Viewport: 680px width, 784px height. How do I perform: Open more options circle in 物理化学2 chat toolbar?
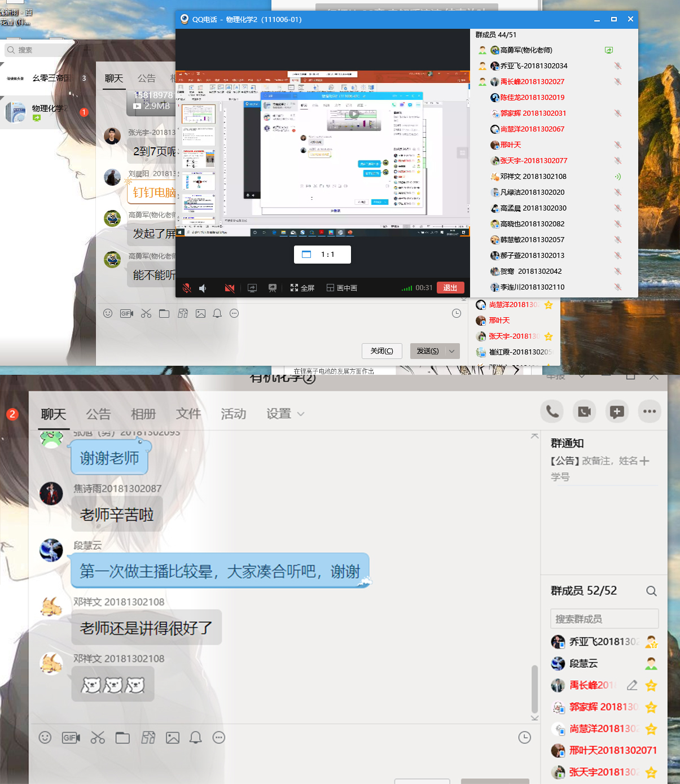234,313
